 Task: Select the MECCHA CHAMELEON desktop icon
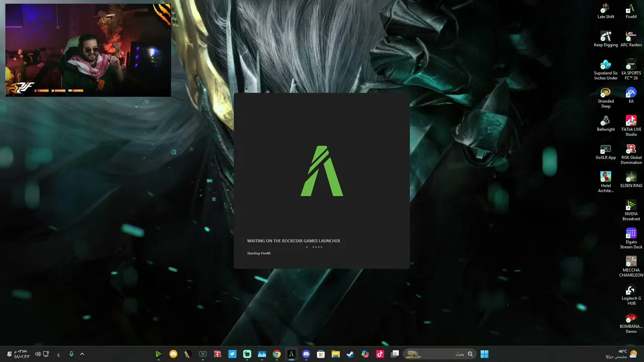point(631,267)
